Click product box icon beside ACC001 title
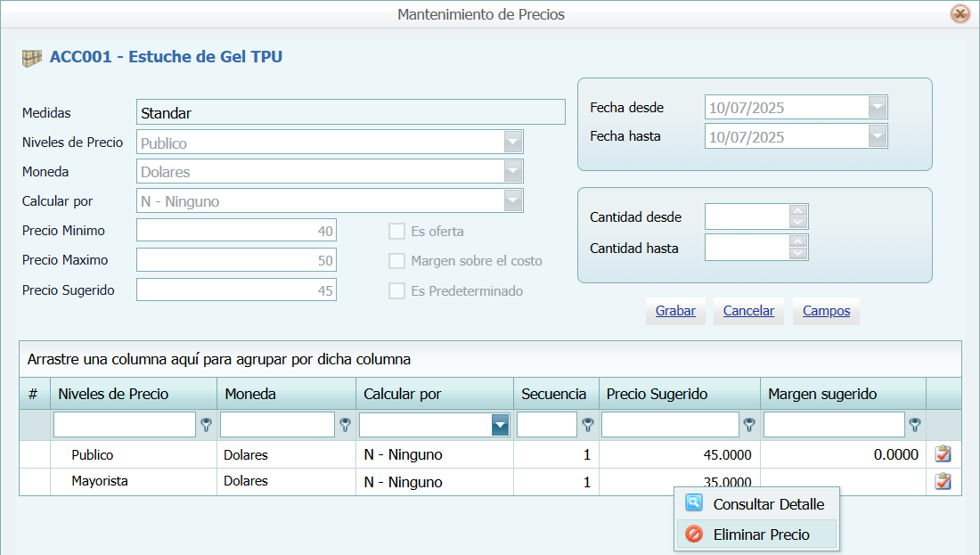Viewport: 980px width, 555px height. click(x=32, y=58)
